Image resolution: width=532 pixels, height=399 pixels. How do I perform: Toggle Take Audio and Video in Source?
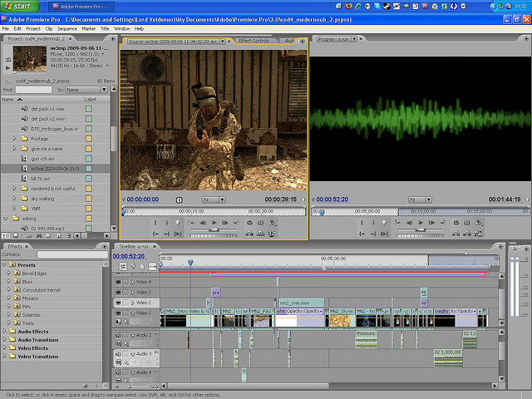pos(272,234)
